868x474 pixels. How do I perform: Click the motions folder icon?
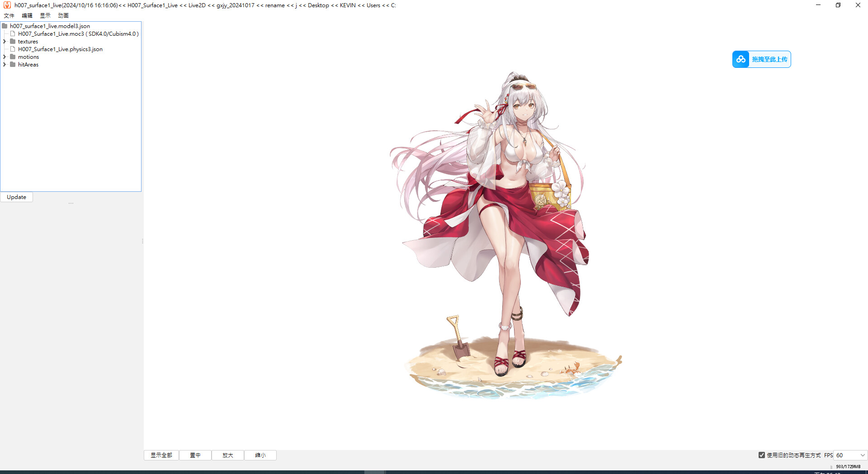click(x=13, y=57)
